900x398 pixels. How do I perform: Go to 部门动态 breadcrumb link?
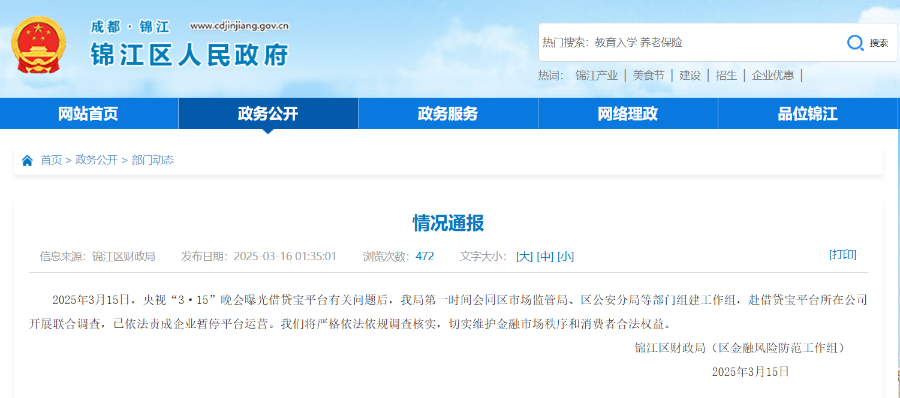[152, 160]
